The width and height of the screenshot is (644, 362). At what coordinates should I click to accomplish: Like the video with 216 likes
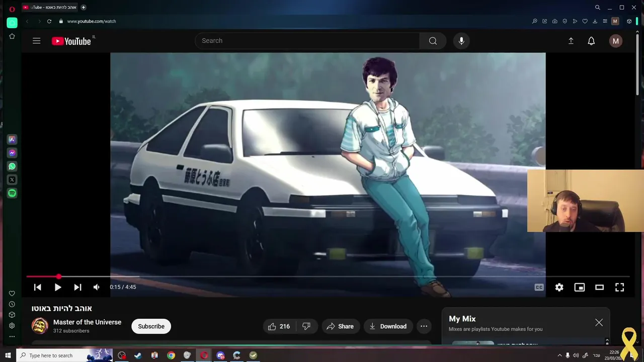279,326
